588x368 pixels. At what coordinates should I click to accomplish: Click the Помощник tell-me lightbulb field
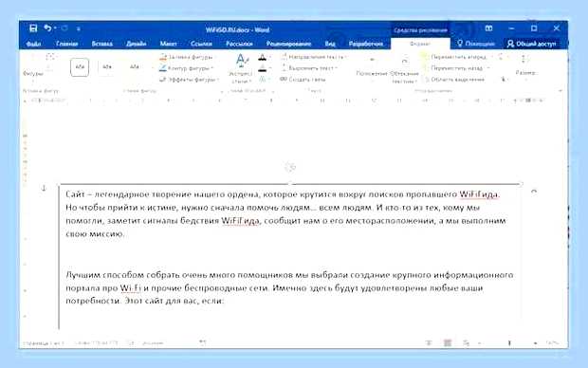[475, 44]
